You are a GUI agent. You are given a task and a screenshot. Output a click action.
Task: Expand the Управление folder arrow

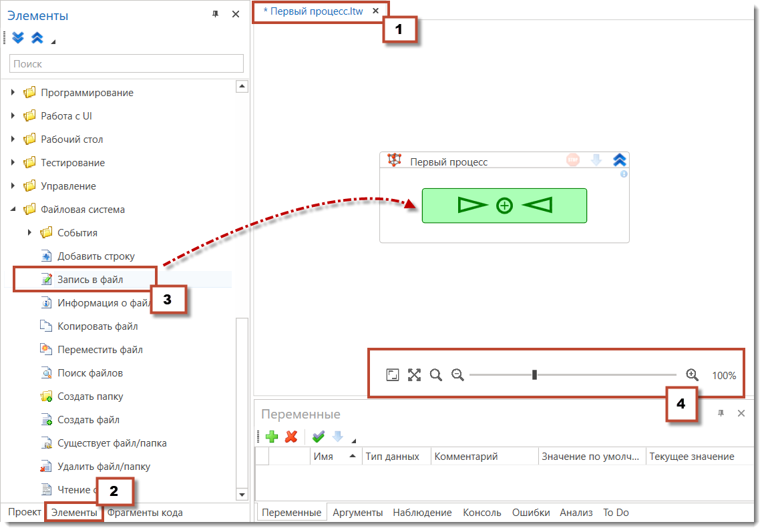click(x=13, y=186)
